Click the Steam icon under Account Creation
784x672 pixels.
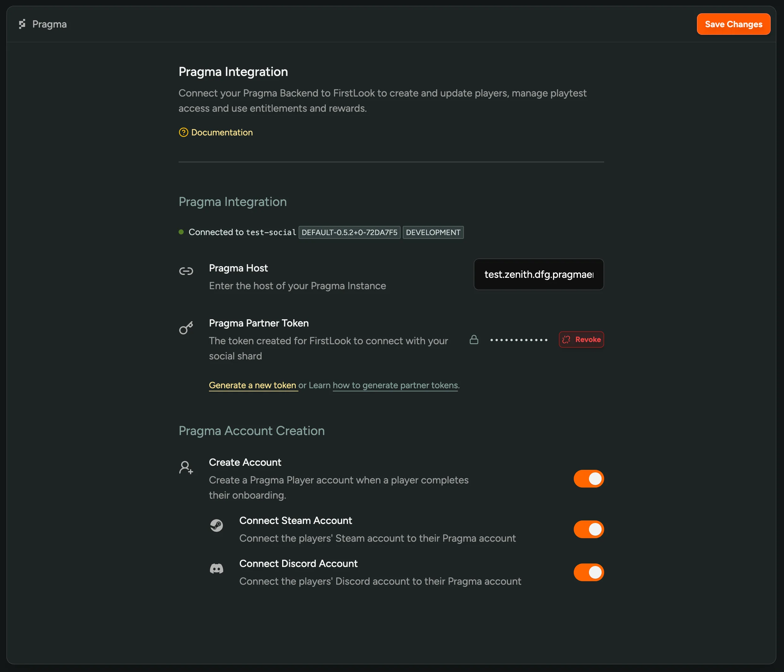point(217,525)
